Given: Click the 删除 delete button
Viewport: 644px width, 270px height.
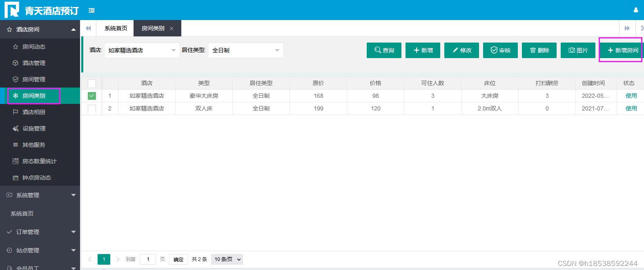Looking at the screenshot, I should 539,50.
